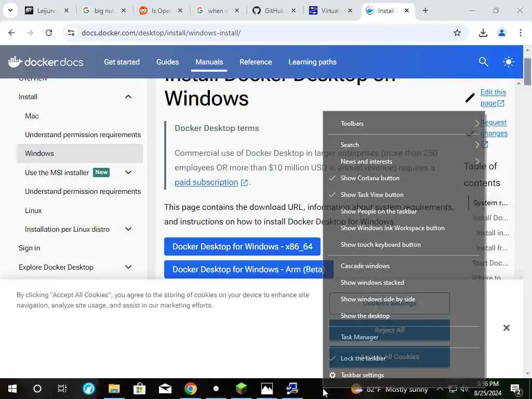Toggle Show touch keyboard button
This screenshot has width=532, height=399.
click(x=404, y=245)
